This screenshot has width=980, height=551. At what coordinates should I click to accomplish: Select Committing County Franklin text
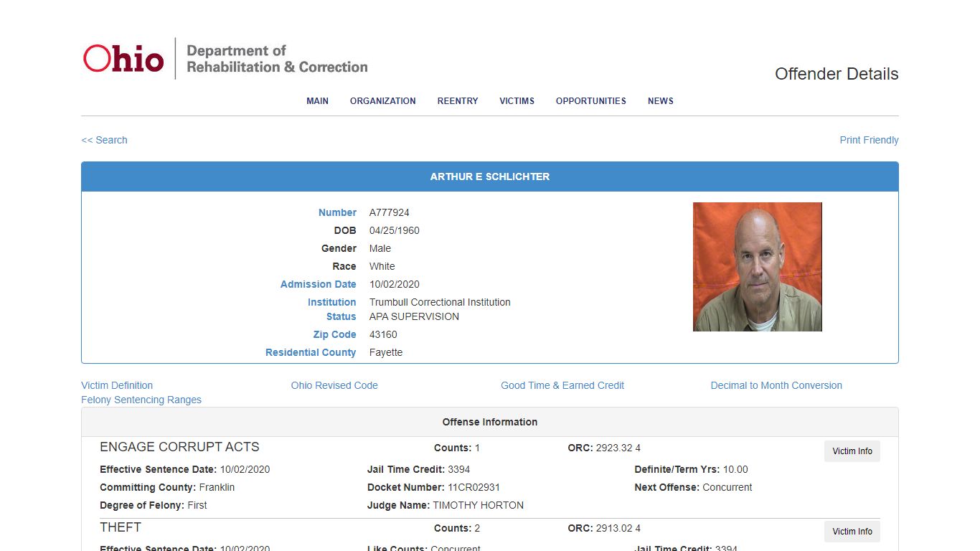(167, 487)
